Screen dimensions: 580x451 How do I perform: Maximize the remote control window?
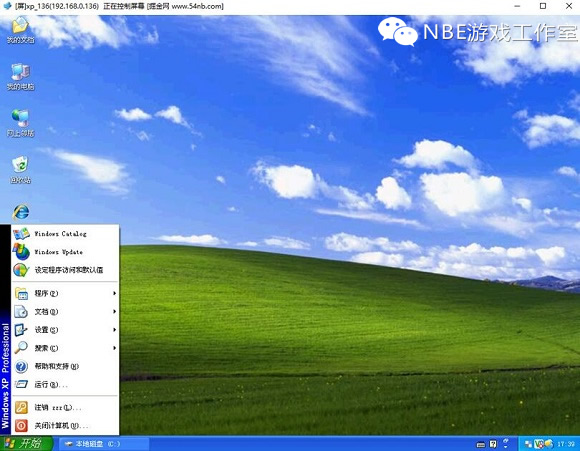[x=543, y=6]
